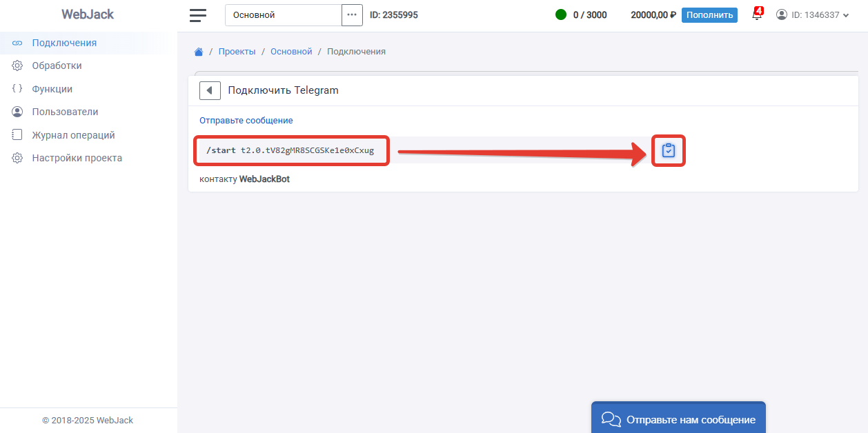Click the Подключения link icon in sidebar
This screenshot has width=868, height=433.
[x=17, y=43]
